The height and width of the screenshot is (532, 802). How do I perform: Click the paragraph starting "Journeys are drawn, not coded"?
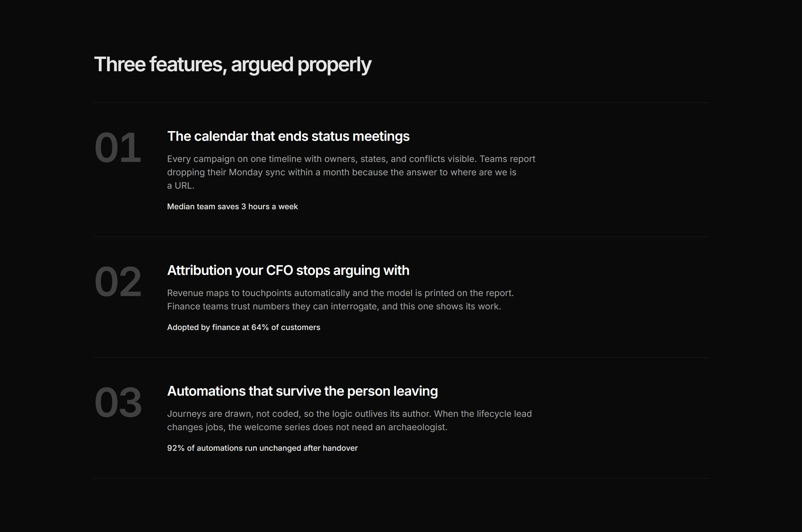pos(349,420)
